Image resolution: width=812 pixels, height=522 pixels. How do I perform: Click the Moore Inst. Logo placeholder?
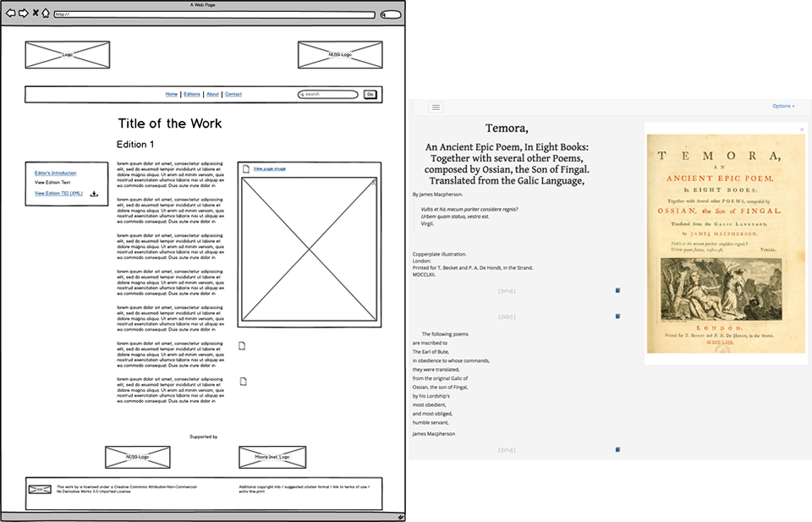[272, 457]
